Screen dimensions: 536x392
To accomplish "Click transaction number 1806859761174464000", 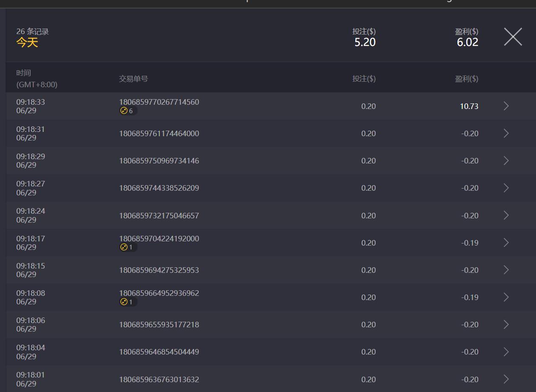I will (x=159, y=134).
